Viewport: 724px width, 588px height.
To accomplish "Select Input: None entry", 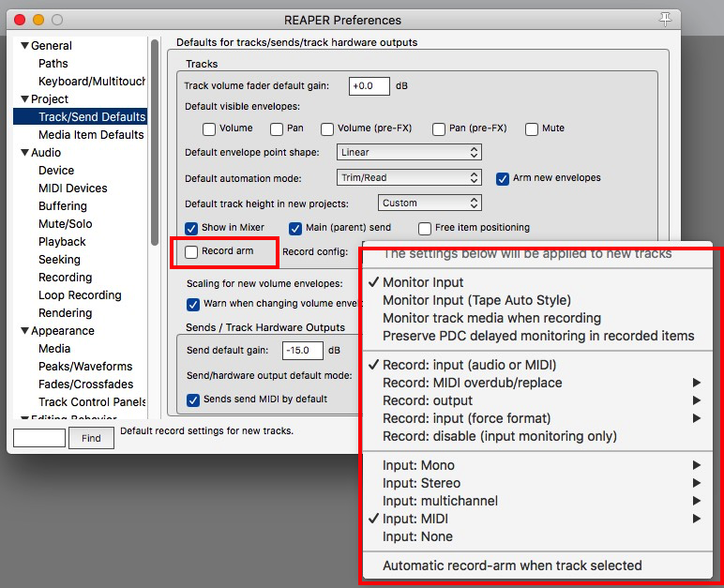I will tap(538, 536).
